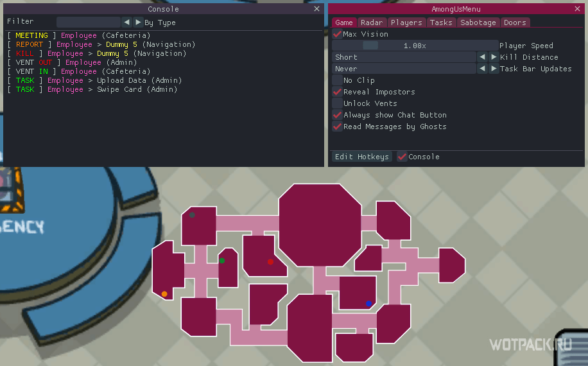Click the Console Filter input field
The width and height of the screenshot is (588, 366).
(x=89, y=22)
